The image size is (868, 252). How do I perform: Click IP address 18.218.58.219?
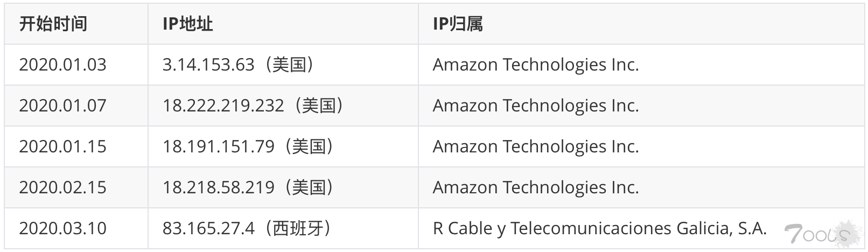(219, 187)
